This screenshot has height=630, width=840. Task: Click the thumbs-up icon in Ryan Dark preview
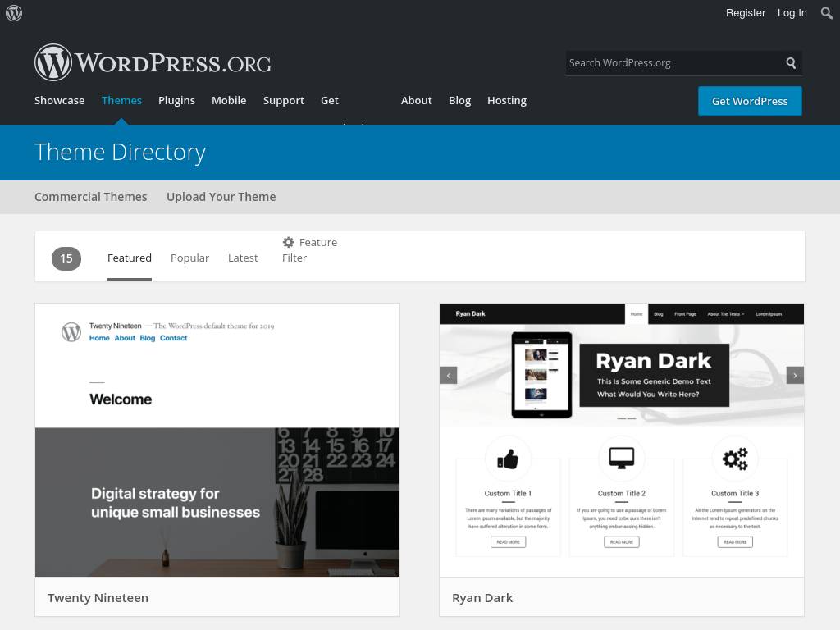[x=508, y=459]
